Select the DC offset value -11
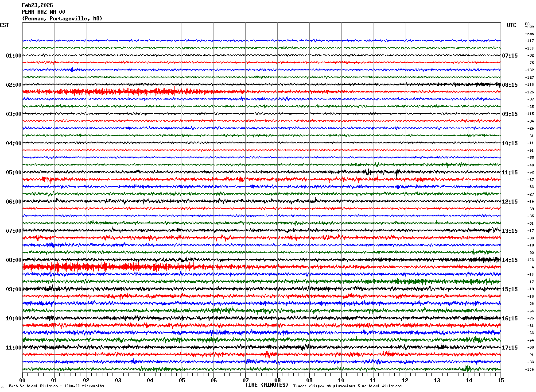Image resolution: width=536 pixels, height=392 pixels. point(530,143)
